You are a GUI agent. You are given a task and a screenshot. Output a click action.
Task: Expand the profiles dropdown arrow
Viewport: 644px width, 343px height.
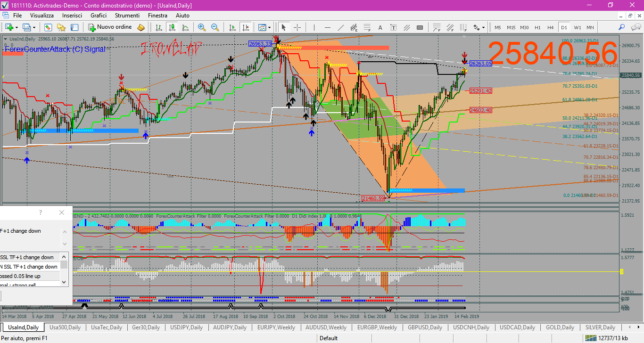click(x=34, y=27)
